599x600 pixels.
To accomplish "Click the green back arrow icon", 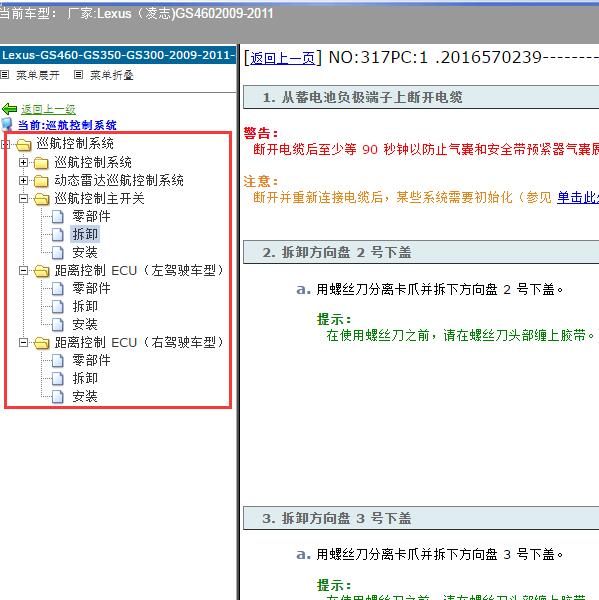I will click(x=10, y=109).
